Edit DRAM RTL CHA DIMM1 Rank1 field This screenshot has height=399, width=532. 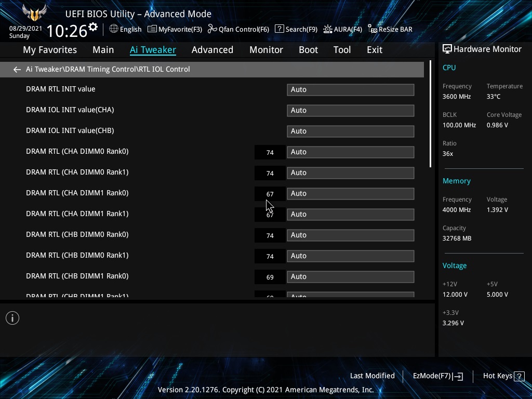click(x=351, y=215)
